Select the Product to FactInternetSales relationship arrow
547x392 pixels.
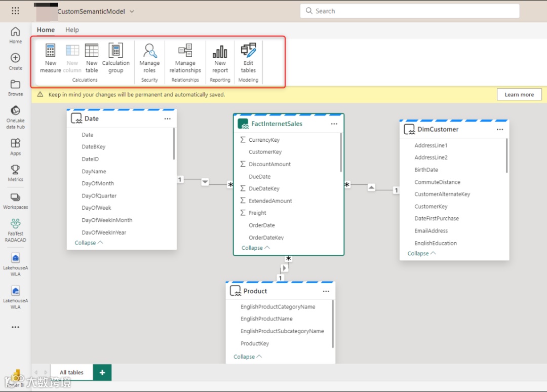[284, 268]
